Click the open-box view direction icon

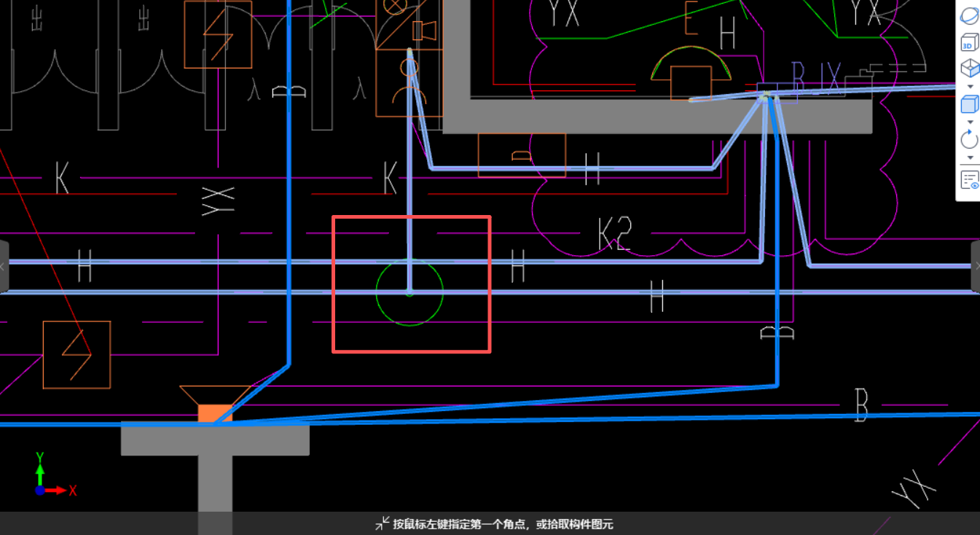coord(969,69)
